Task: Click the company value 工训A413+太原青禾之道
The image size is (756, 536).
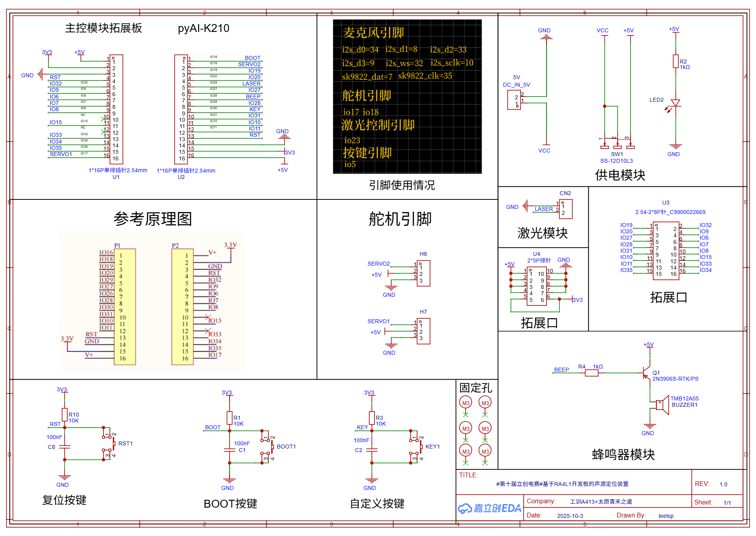Action: click(601, 502)
